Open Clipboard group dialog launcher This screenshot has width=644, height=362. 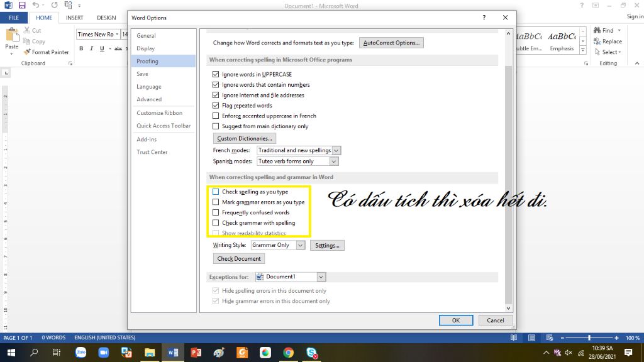pos(70,63)
